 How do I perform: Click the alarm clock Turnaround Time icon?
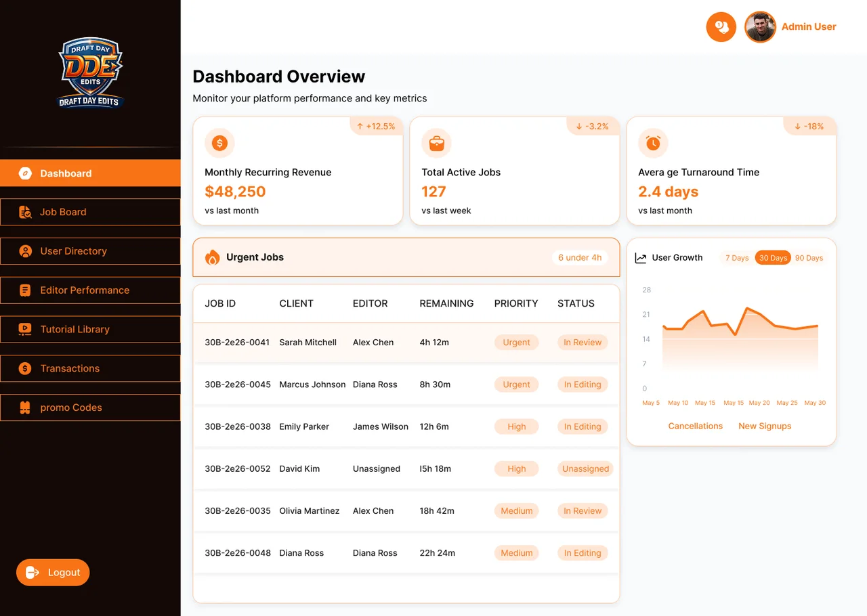653,143
